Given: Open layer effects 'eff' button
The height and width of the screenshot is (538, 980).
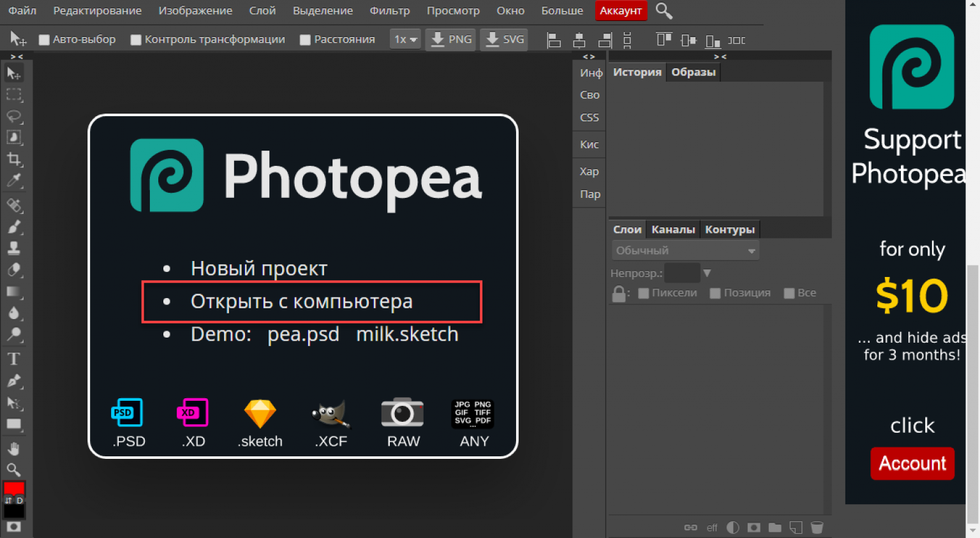Looking at the screenshot, I should tap(712, 528).
